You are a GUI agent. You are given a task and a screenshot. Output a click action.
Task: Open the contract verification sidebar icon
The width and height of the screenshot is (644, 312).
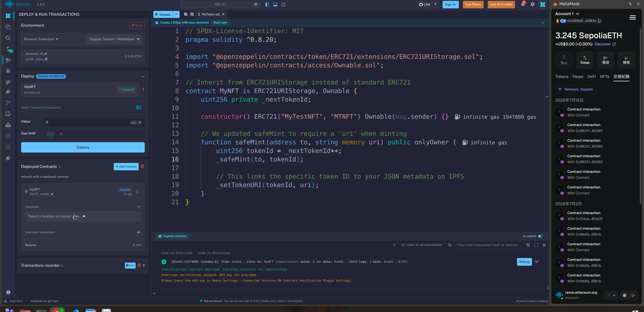[8, 114]
